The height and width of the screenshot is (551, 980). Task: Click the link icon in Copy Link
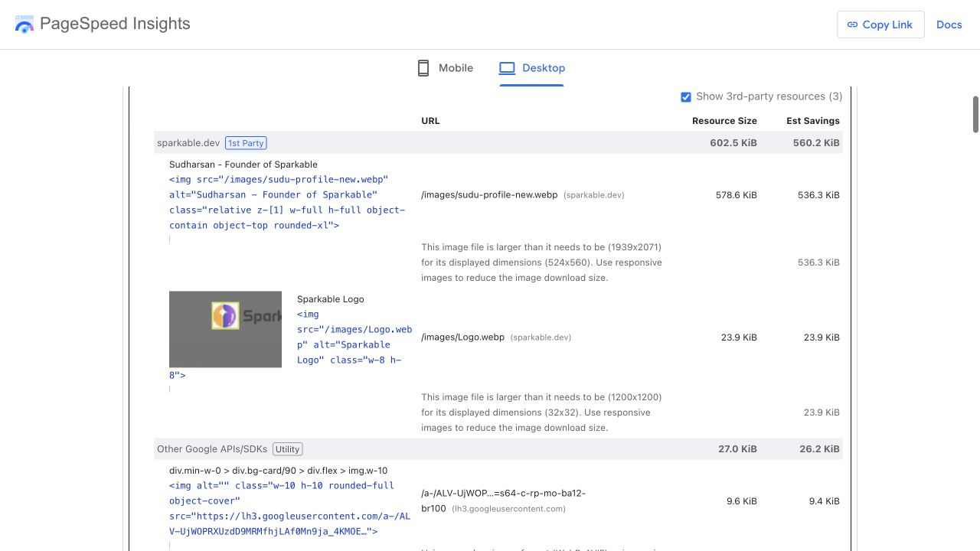pyautogui.click(x=852, y=24)
